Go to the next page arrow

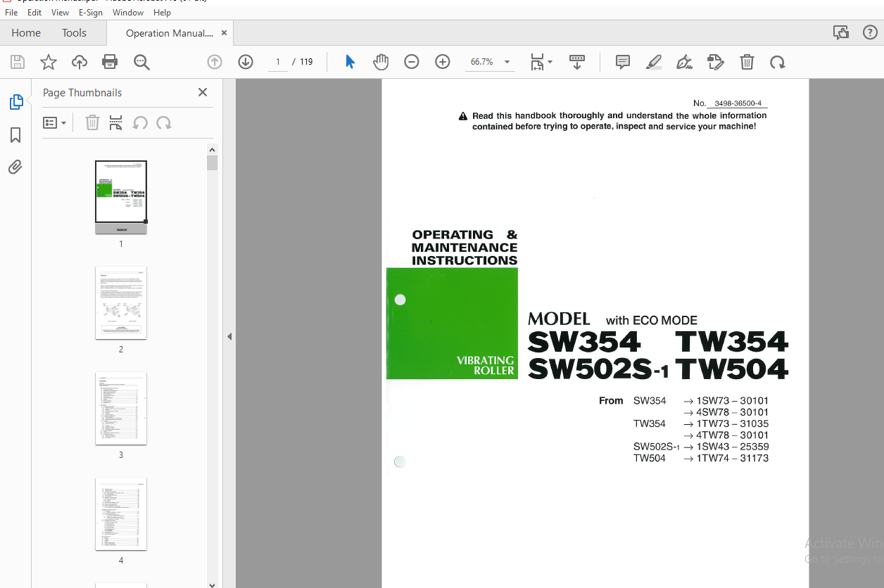(x=245, y=62)
